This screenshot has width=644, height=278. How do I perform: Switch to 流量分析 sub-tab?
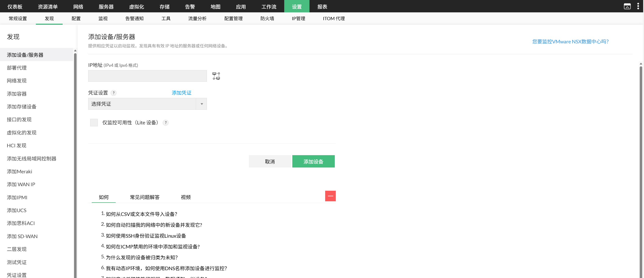click(197, 18)
